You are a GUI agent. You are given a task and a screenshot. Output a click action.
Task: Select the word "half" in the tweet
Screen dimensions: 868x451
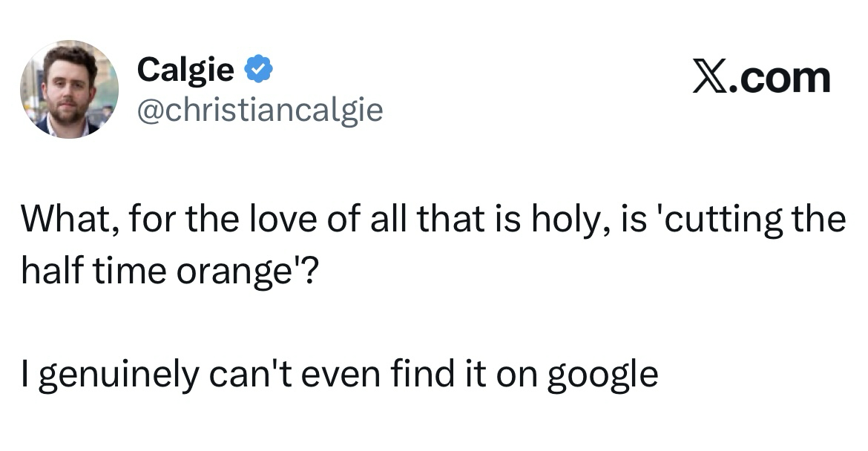pyautogui.click(x=48, y=271)
